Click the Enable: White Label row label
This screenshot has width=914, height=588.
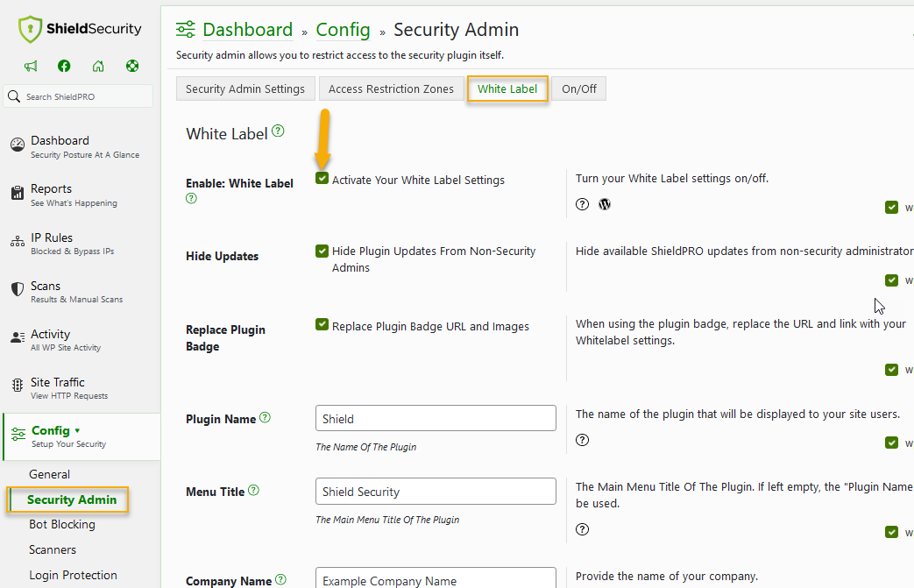pos(239,183)
